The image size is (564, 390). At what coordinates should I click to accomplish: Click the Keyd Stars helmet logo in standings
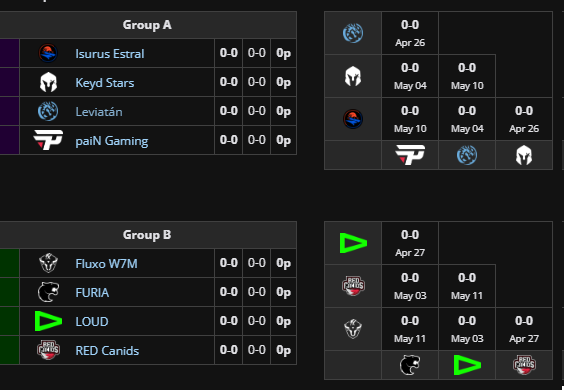pyautogui.click(x=48, y=82)
